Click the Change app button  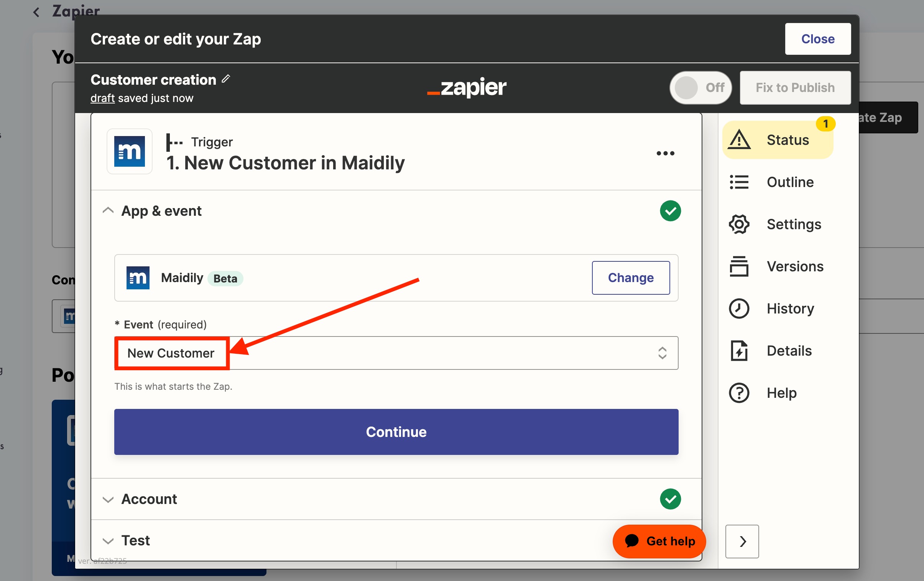[x=631, y=277]
